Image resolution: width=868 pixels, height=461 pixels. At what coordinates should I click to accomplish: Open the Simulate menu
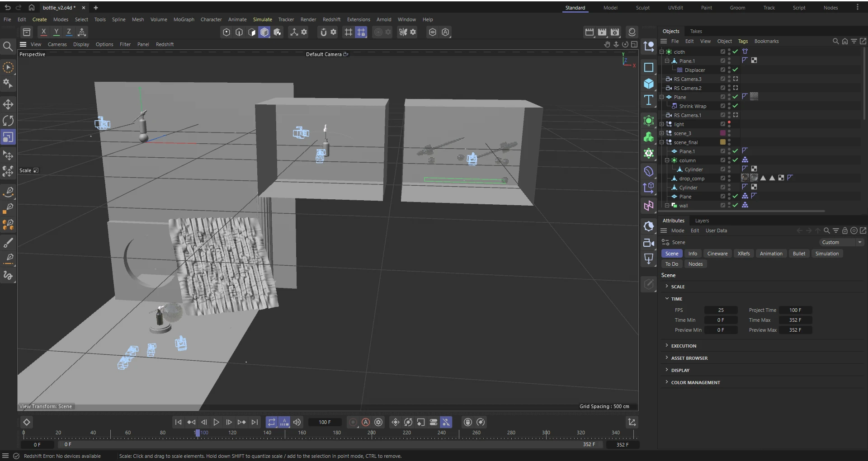pos(262,19)
